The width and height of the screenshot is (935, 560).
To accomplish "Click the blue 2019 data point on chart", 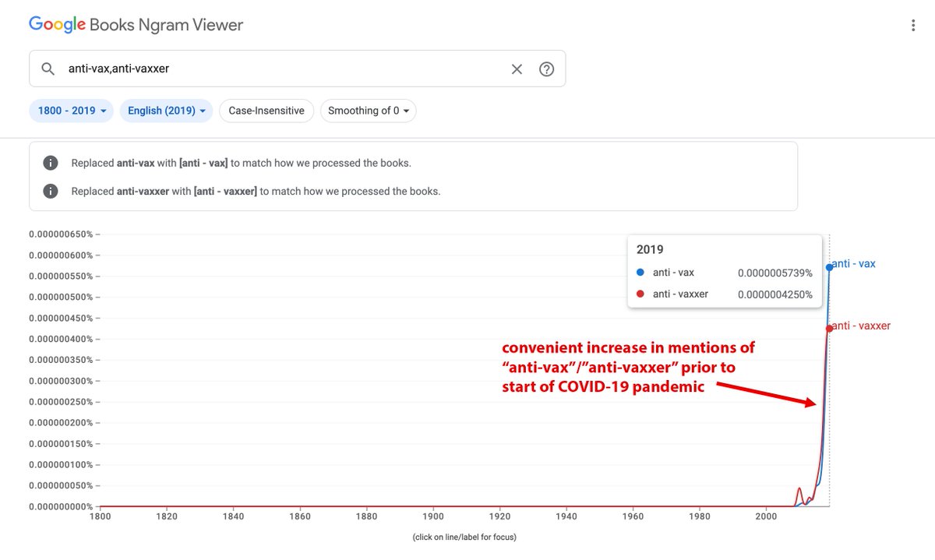I will 829,267.
